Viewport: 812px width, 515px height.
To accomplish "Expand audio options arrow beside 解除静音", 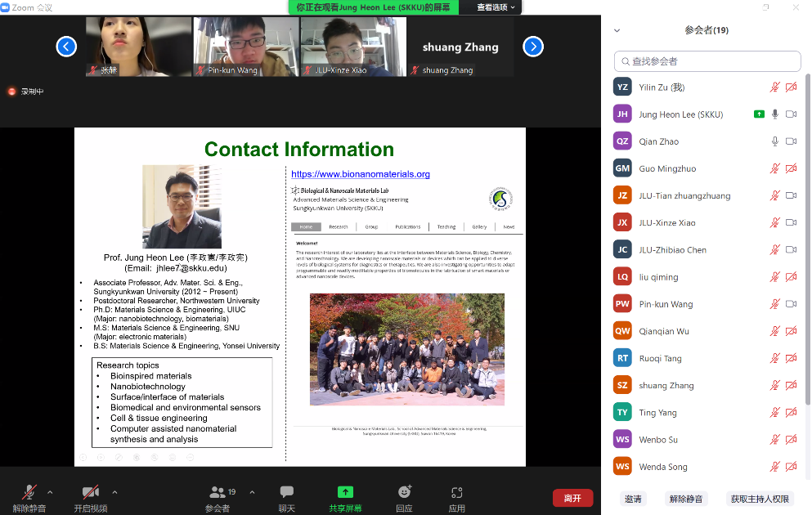I will (50, 492).
